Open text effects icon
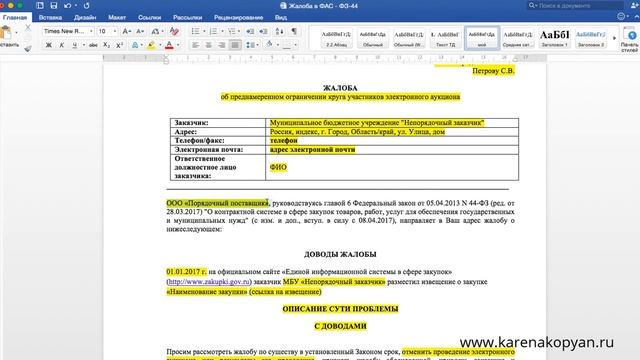This screenshot has width=640, height=360. [x=135, y=45]
